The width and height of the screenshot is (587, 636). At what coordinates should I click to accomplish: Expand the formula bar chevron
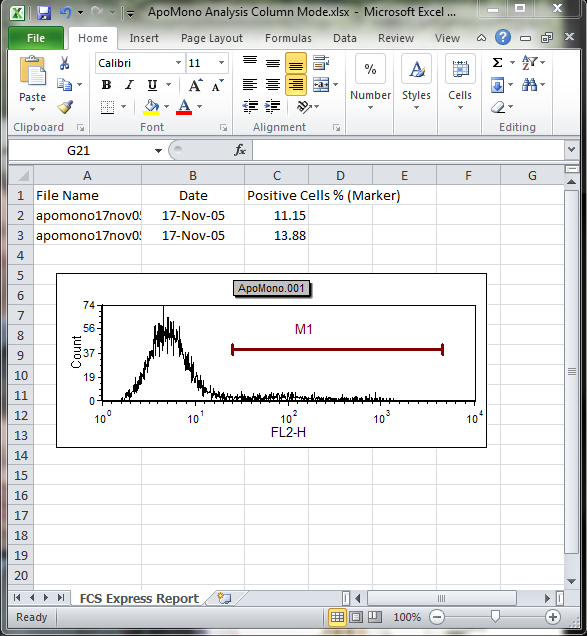[572, 150]
